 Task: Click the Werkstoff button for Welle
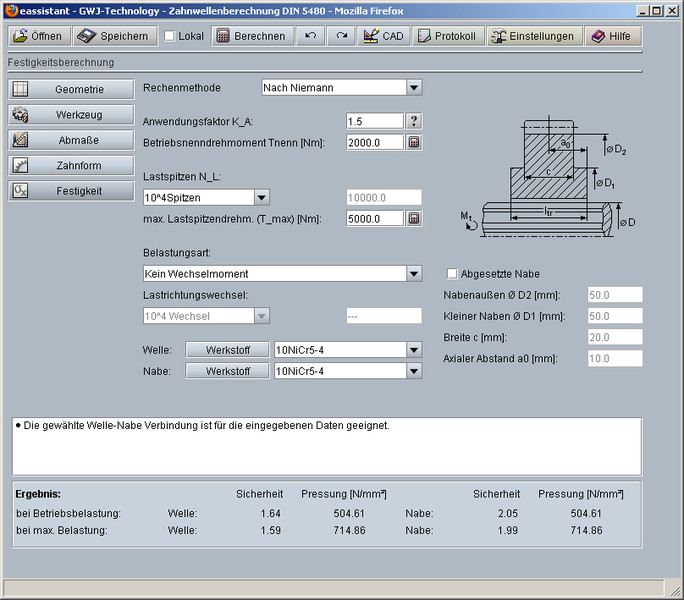pos(227,350)
